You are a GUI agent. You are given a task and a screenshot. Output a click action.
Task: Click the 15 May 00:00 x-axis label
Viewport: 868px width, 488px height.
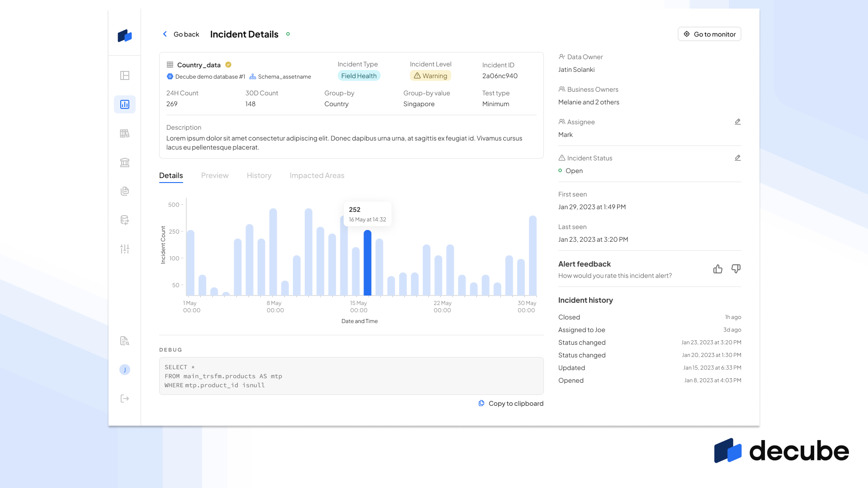coord(359,306)
